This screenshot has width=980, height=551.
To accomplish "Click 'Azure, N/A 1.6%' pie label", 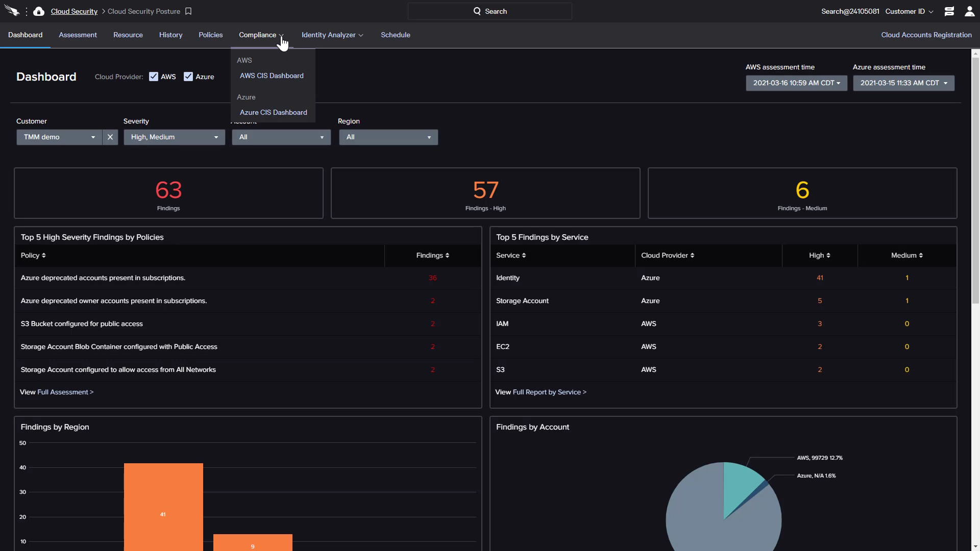I will tap(816, 476).
